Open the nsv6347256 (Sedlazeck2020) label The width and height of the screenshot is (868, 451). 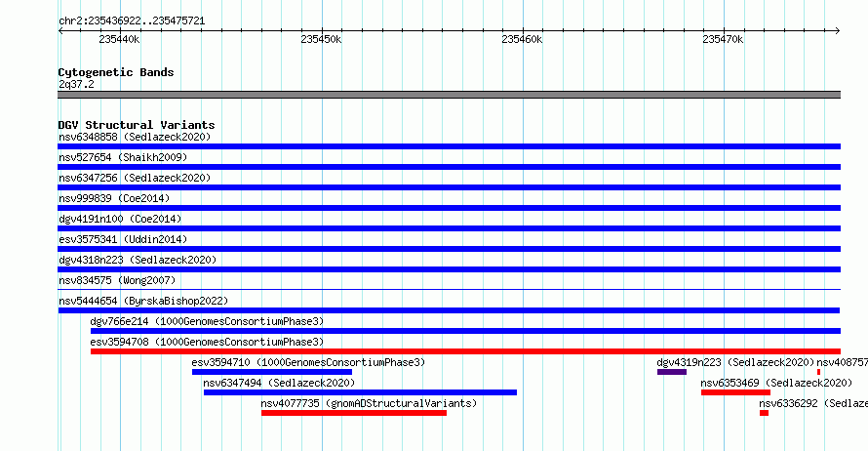[x=135, y=178]
